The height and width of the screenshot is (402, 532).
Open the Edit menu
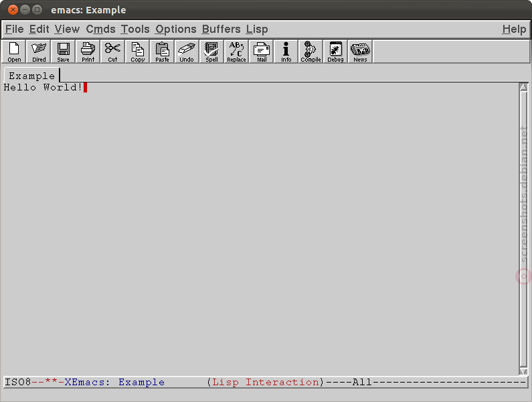[x=39, y=29]
